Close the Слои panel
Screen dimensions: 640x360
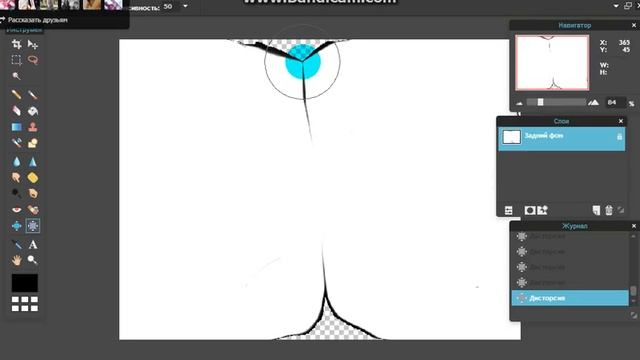[621, 121]
